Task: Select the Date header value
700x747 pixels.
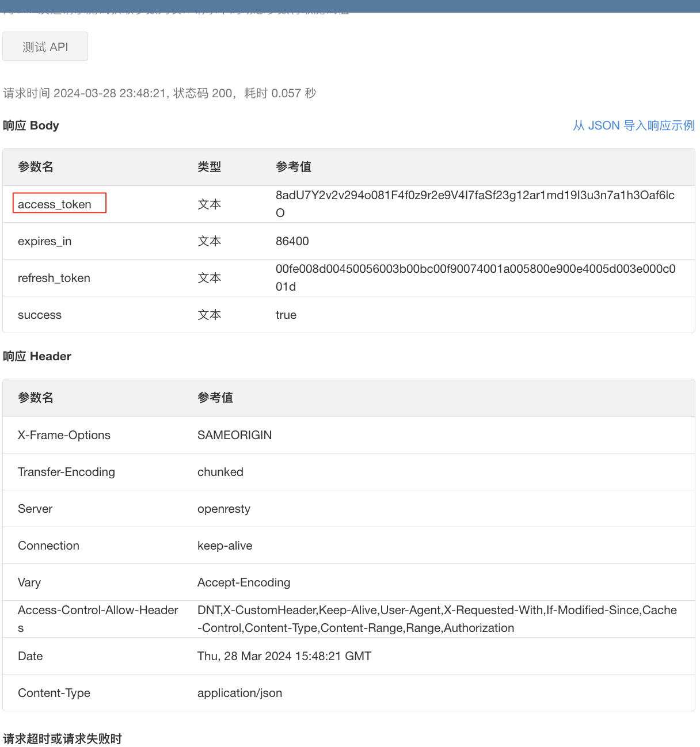Action: click(284, 656)
